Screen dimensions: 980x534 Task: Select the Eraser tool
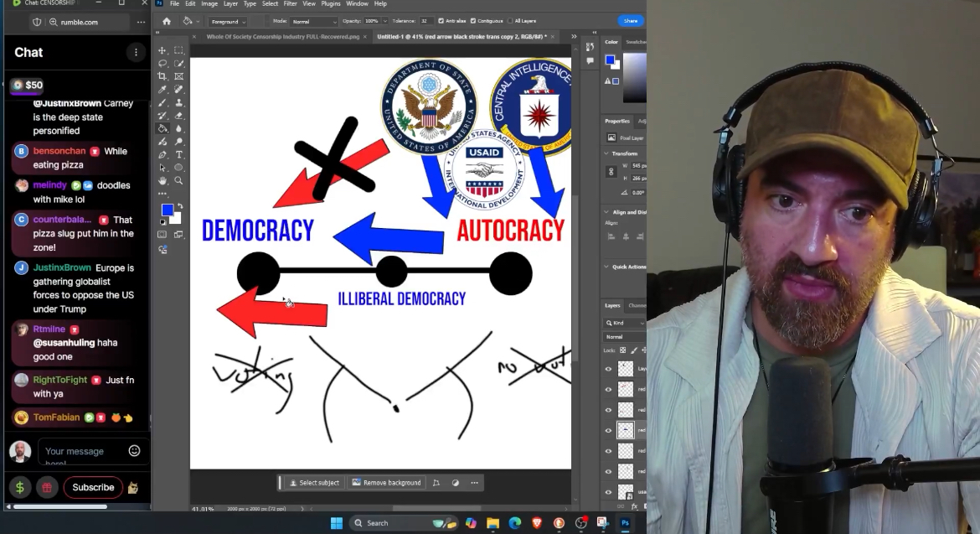[x=178, y=116]
